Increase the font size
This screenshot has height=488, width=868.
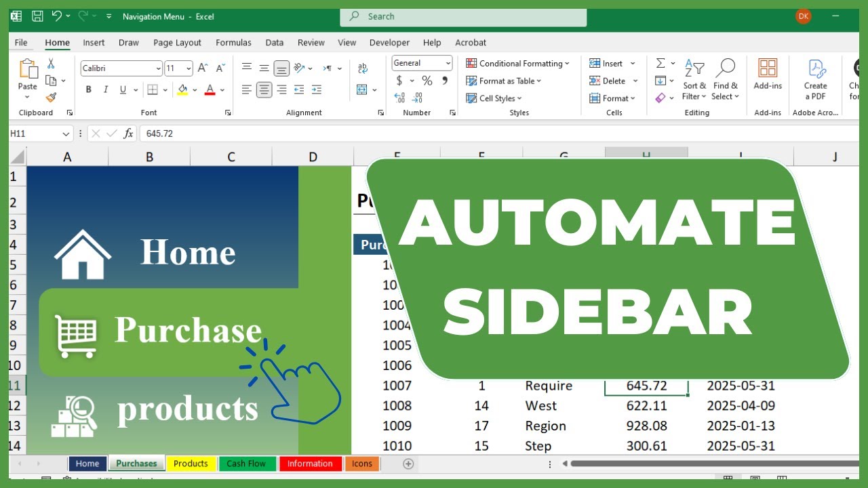(203, 68)
